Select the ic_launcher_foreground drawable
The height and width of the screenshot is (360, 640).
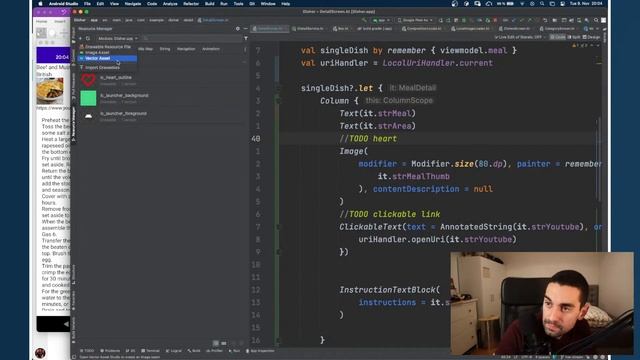pos(162,116)
